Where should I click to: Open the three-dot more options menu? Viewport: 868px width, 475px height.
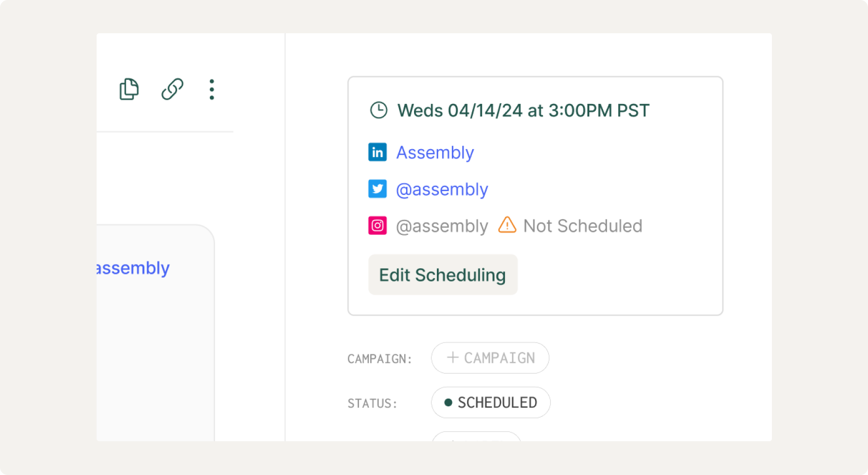211,89
